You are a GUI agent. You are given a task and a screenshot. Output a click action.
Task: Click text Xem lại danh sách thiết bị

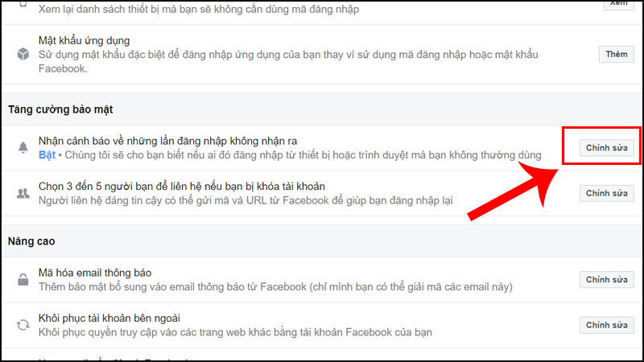tap(199, 9)
